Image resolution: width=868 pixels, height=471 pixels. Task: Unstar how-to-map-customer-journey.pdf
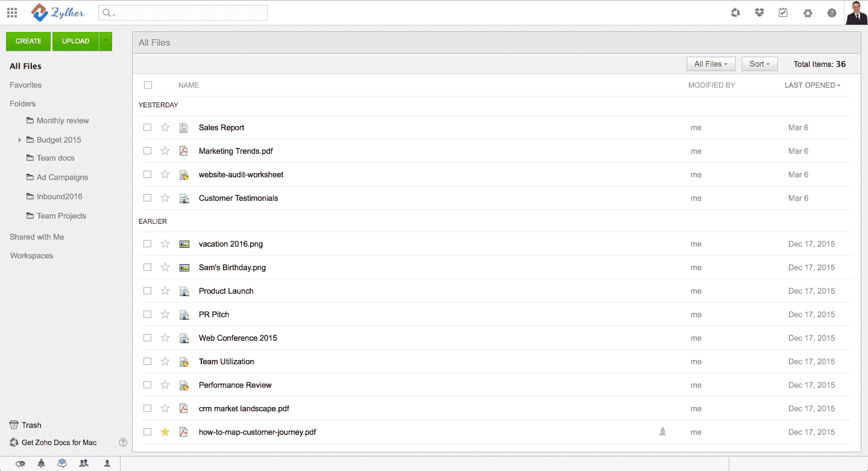click(x=165, y=432)
